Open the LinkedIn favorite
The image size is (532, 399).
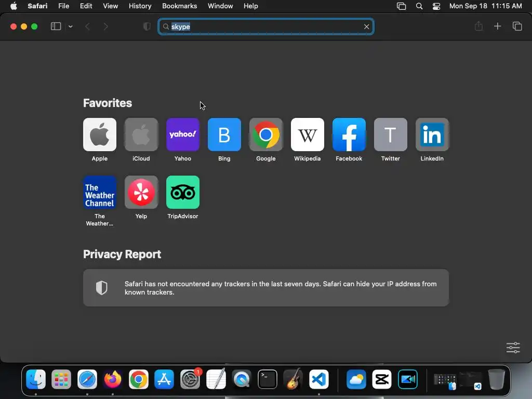tap(432, 135)
